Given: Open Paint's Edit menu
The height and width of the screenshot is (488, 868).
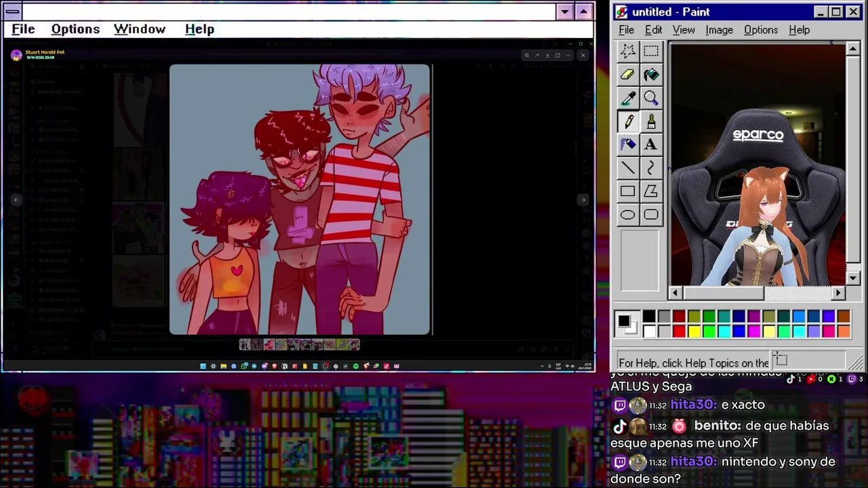Looking at the screenshot, I should (x=653, y=30).
